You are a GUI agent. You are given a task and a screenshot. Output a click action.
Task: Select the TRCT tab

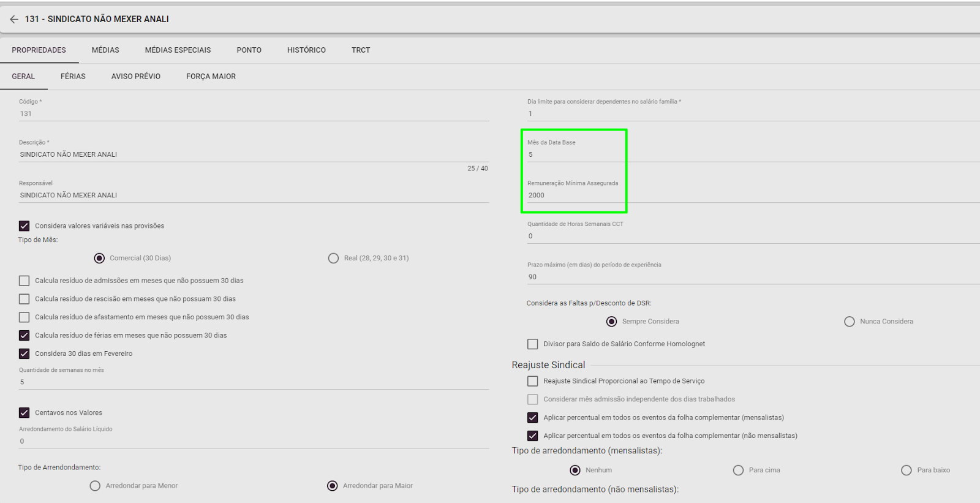click(x=361, y=50)
